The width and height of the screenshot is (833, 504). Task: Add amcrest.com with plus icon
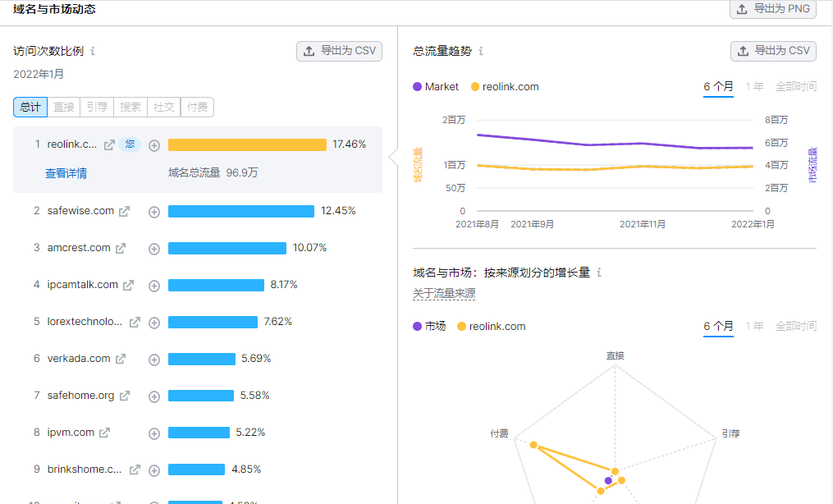(x=154, y=249)
